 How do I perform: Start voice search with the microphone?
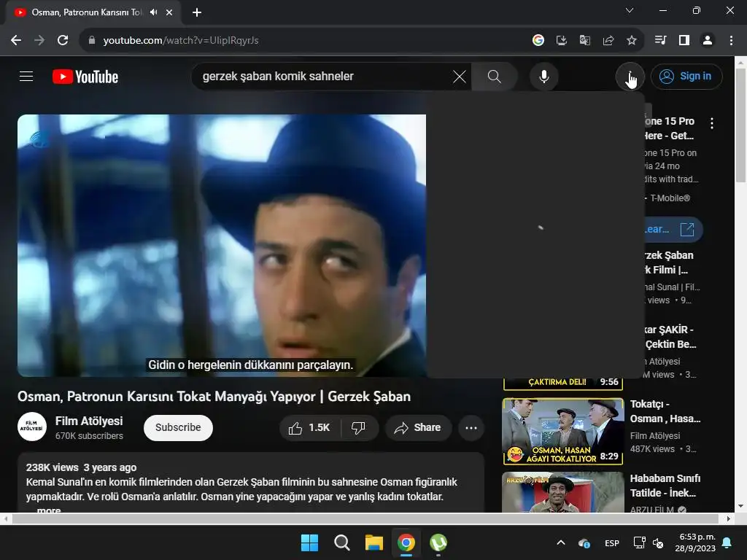click(x=543, y=76)
